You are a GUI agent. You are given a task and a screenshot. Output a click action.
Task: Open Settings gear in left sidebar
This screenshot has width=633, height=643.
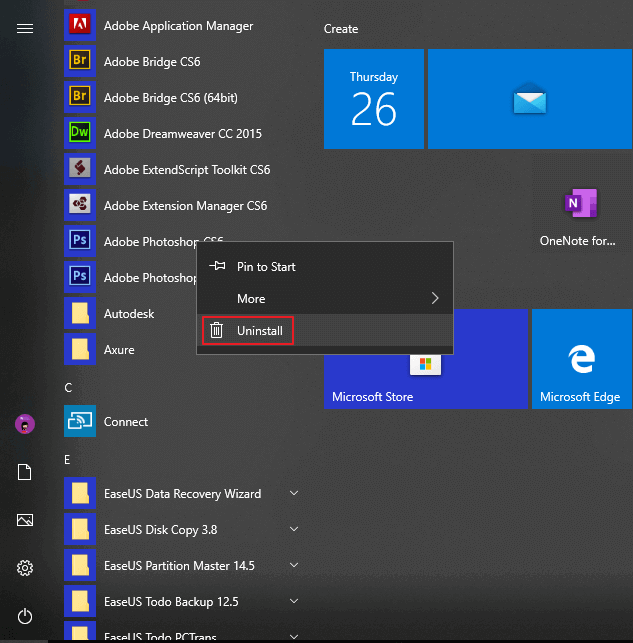tap(25, 568)
